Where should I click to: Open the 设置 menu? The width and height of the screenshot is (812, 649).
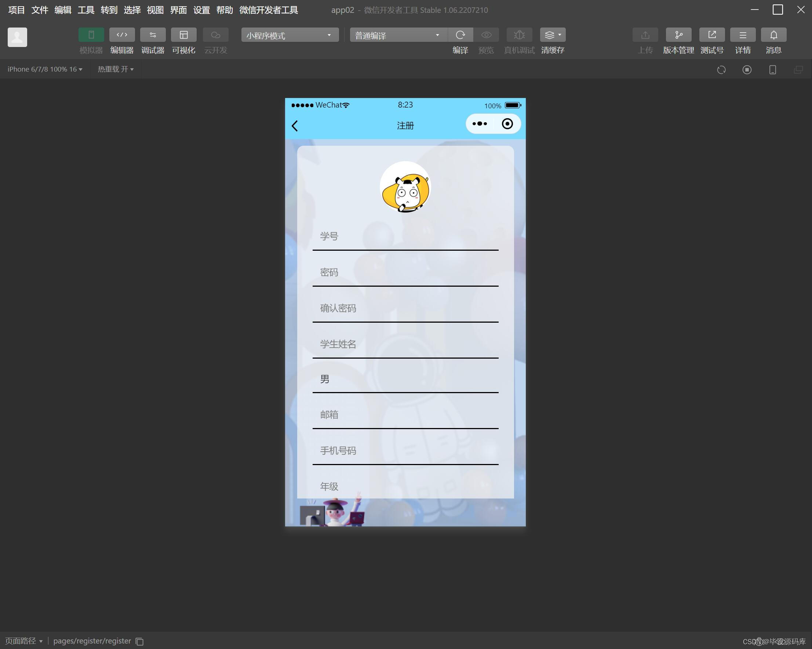pos(201,10)
